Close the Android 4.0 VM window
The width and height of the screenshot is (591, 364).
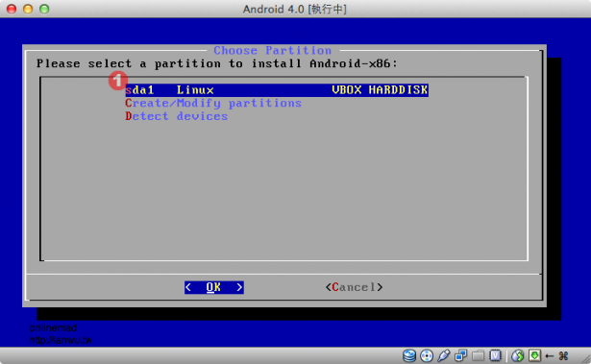pos(12,9)
